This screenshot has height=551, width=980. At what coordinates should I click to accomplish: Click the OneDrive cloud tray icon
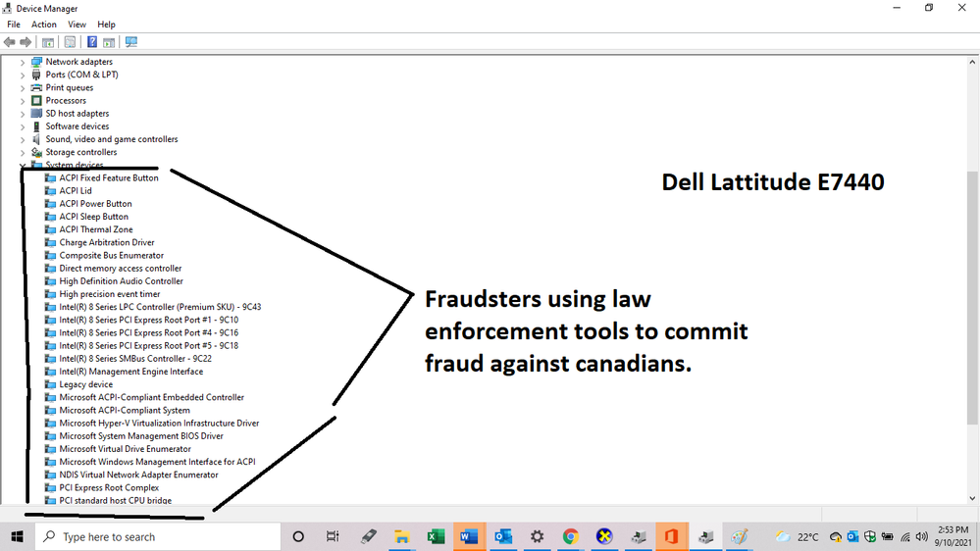point(836,536)
